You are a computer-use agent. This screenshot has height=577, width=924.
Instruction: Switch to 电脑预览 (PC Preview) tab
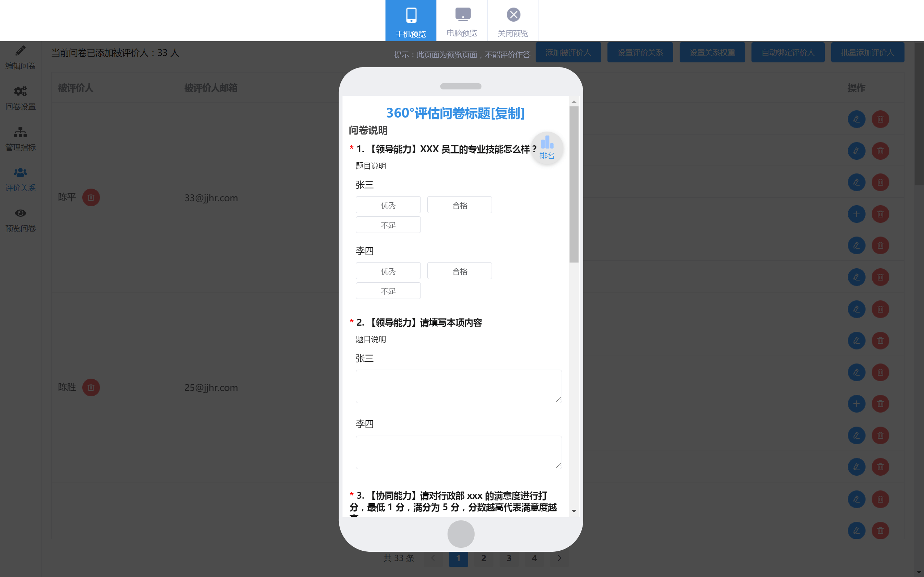[x=462, y=20]
